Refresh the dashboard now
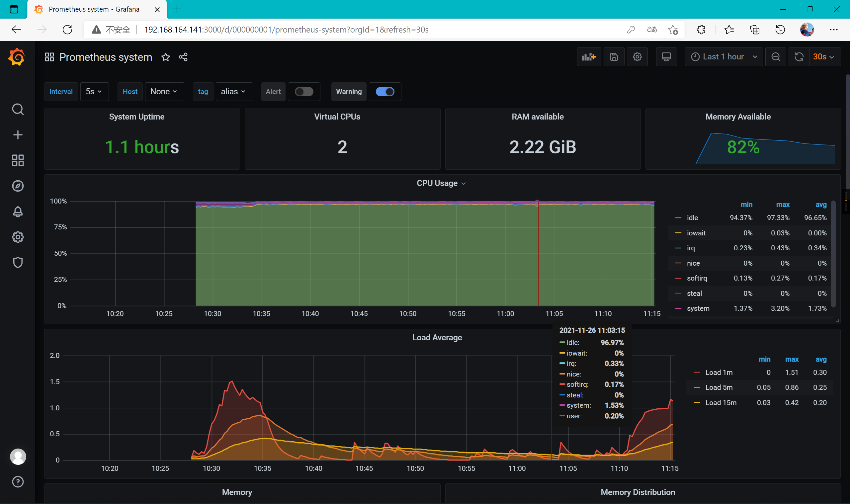 pos(799,57)
